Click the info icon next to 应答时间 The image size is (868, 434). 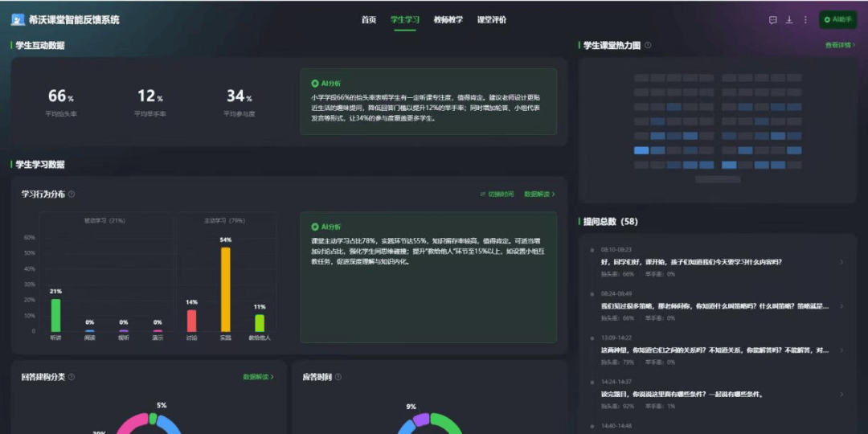point(338,377)
